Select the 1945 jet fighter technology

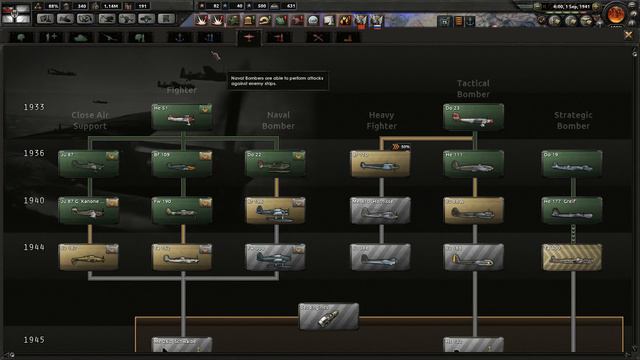coord(182,344)
